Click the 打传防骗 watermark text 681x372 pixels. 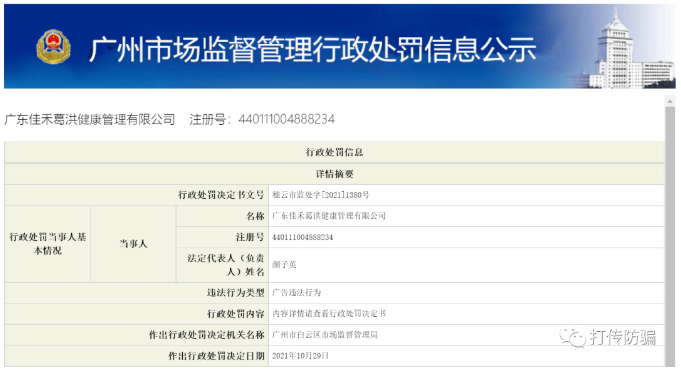coord(623,337)
